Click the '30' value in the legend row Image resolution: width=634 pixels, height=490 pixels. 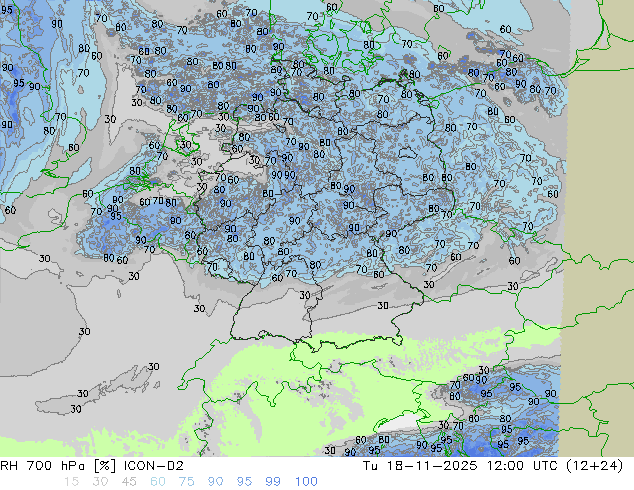click(100, 482)
